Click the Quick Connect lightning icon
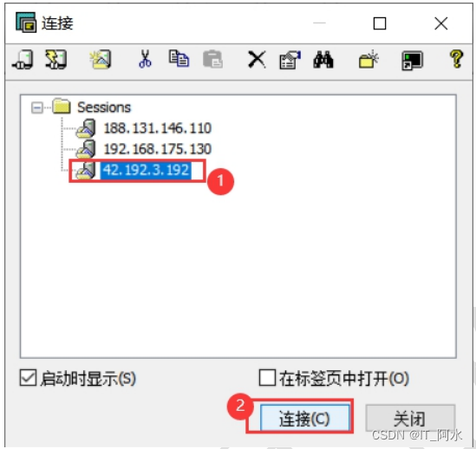 coord(55,60)
